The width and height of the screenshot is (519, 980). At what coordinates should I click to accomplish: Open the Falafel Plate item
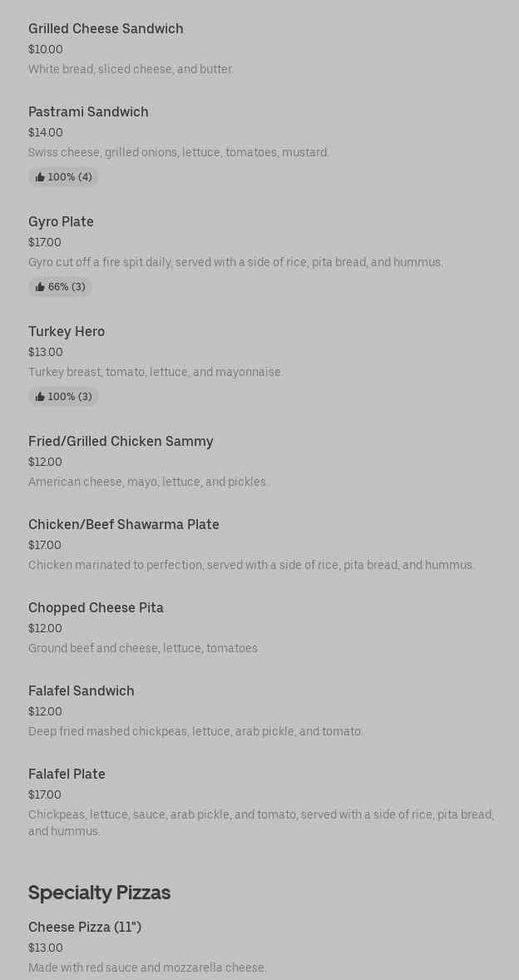(67, 775)
